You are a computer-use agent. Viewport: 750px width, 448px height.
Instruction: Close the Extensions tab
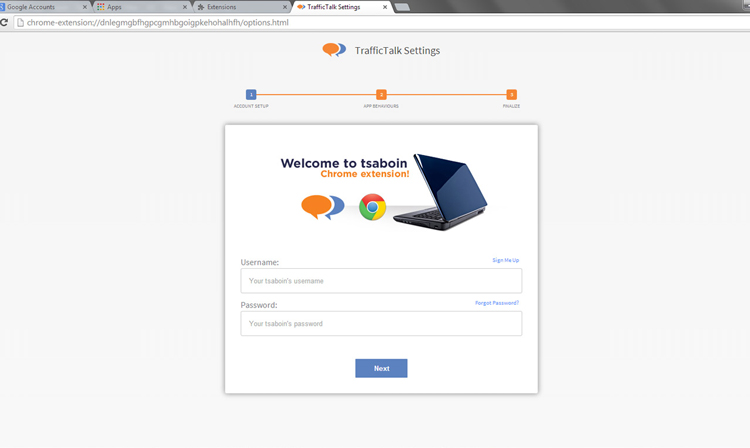[x=285, y=7]
